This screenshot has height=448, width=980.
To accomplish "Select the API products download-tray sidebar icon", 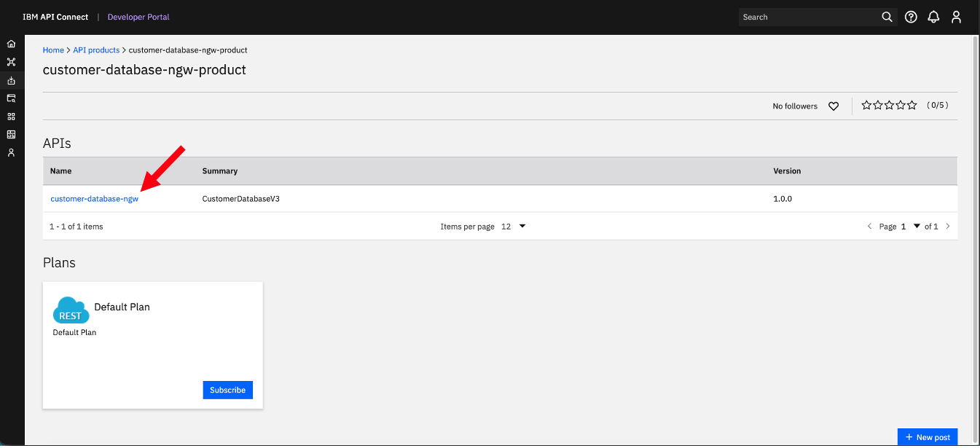I will [x=11, y=80].
